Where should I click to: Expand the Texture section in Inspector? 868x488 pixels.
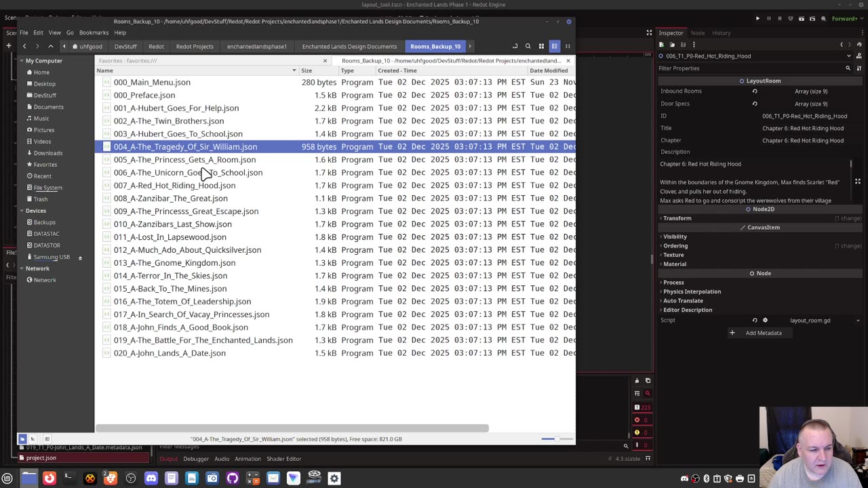coord(673,255)
